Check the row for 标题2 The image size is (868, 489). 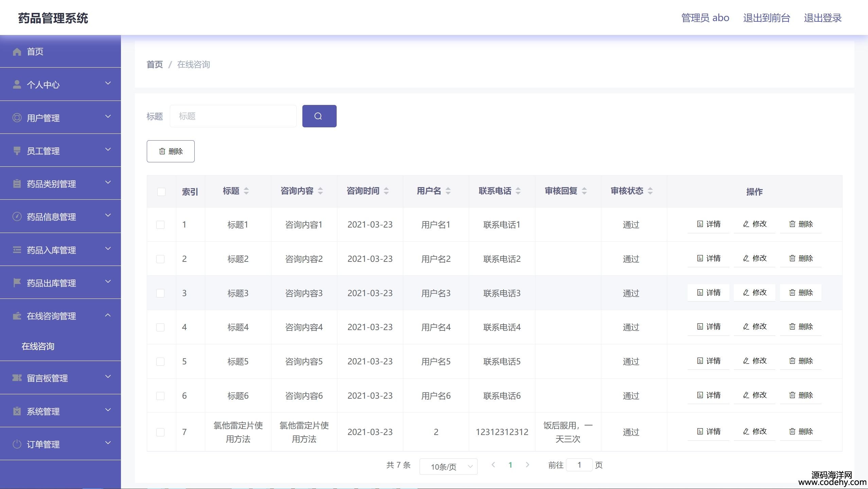160,259
